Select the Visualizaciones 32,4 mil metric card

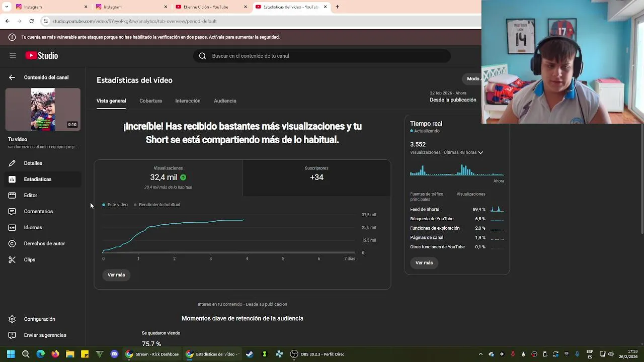(x=168, y=178)
